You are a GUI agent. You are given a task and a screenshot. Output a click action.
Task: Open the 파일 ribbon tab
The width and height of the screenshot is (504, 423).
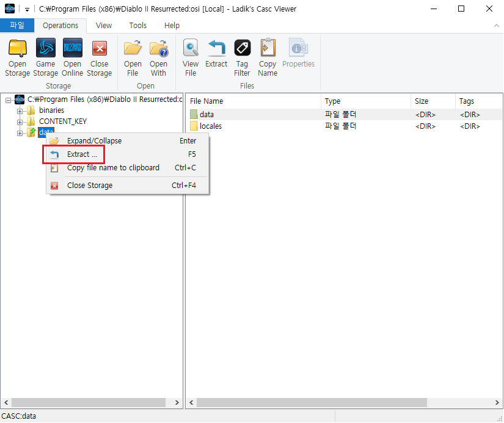click(17, 26)
